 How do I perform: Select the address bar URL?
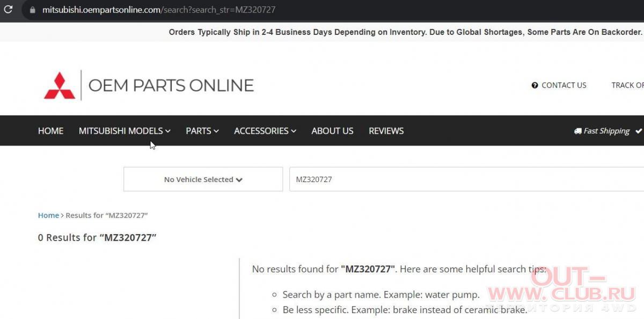(159, 10)
